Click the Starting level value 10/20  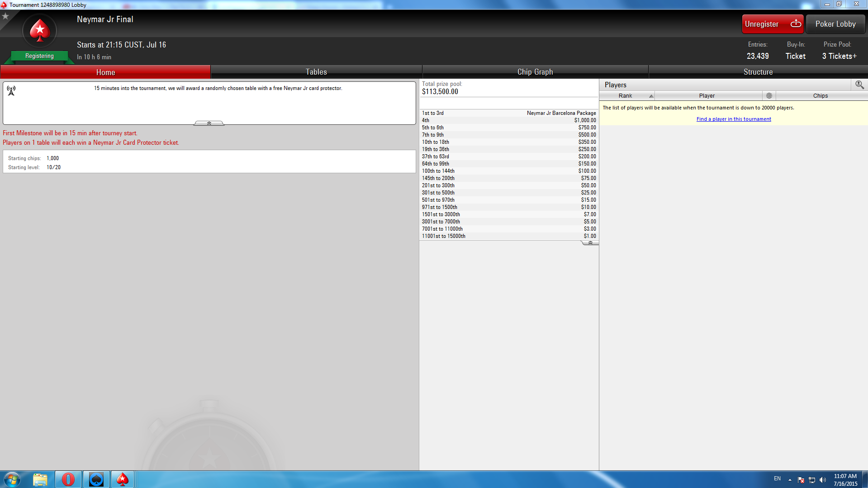[x=53, y=167]
